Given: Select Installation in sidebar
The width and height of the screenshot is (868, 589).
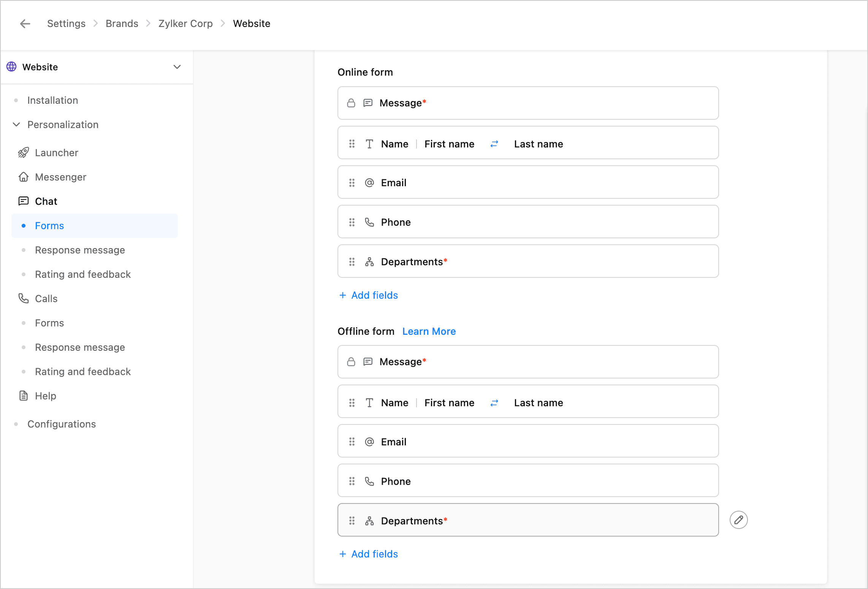Looking at the screenshot, I should click(52, 100).
